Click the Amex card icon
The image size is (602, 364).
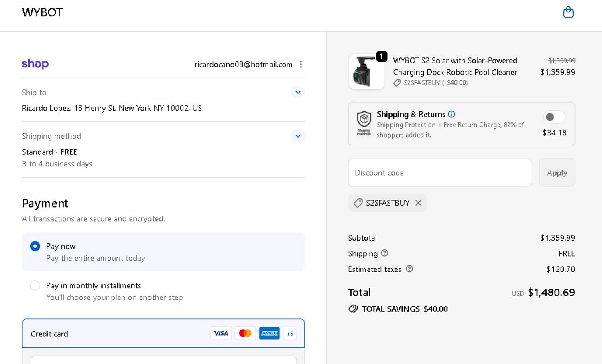[269, 333]
